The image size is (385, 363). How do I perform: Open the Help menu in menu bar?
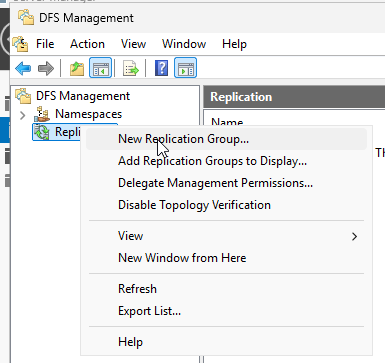234,44
